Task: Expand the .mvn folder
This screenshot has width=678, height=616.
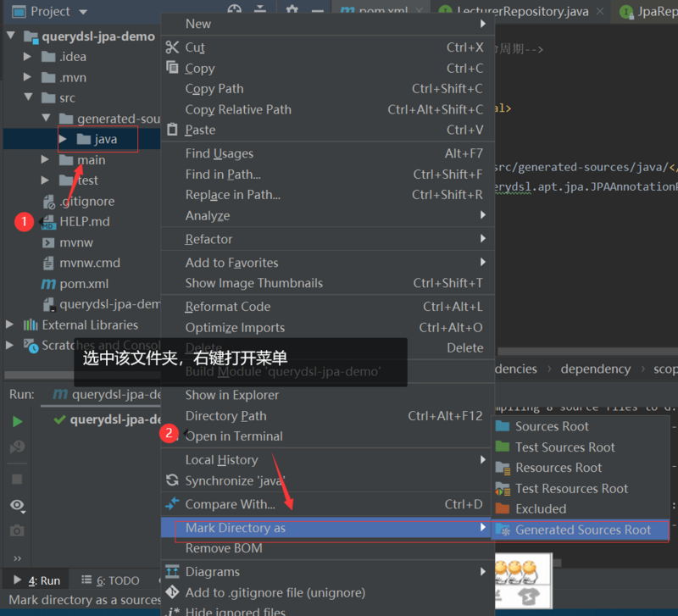Action: coord(27,77)
